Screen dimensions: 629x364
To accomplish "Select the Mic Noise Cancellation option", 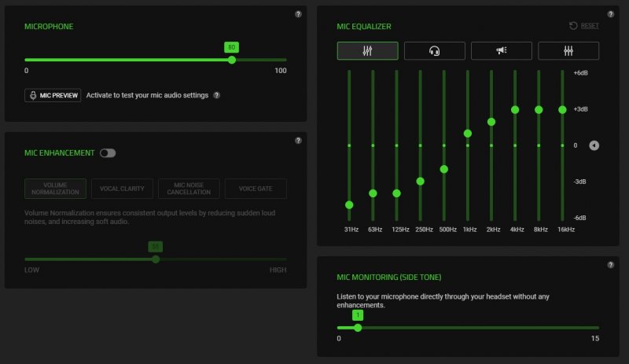I will [x=189, y=189].
